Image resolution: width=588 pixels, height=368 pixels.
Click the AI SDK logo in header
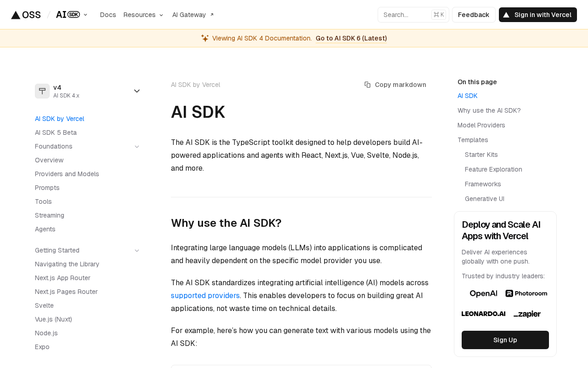pyautogui.click(x=68, y=15)
